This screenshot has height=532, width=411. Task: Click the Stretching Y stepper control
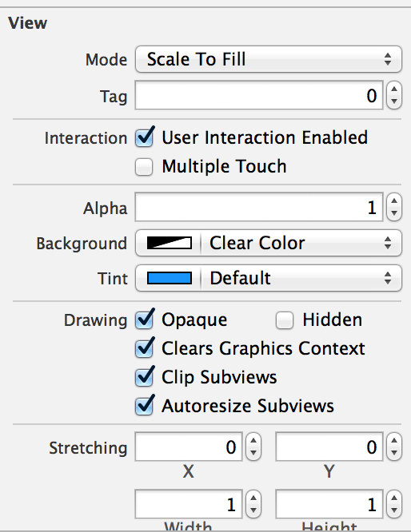[x=394, y=447]
